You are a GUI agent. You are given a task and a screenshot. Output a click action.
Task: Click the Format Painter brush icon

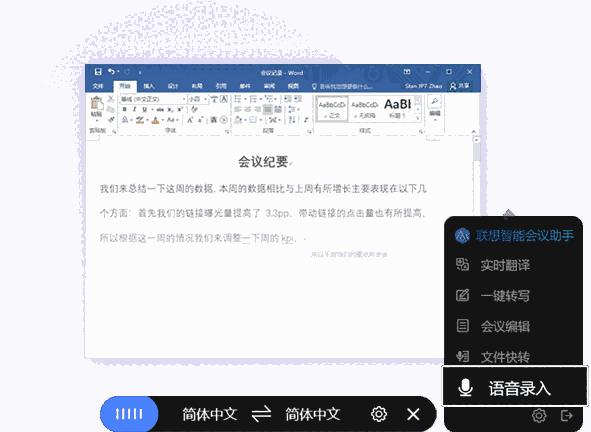tap(111, 119)
